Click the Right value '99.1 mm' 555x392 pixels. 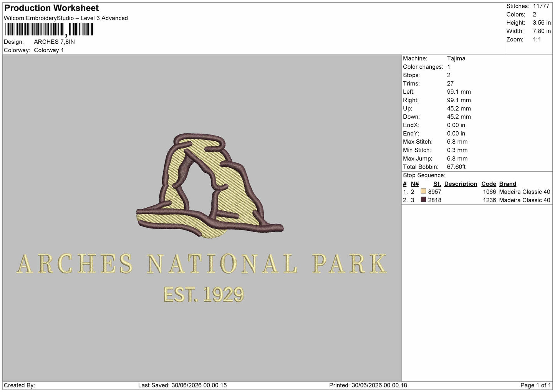tap(459, 100)
